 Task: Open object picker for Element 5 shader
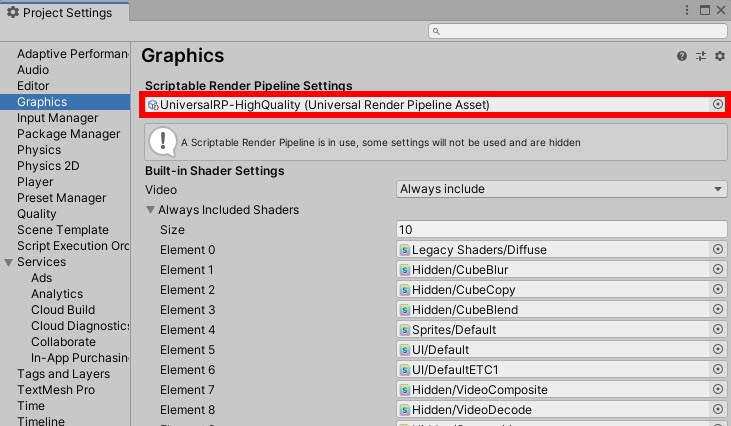[x=718, y=350]
